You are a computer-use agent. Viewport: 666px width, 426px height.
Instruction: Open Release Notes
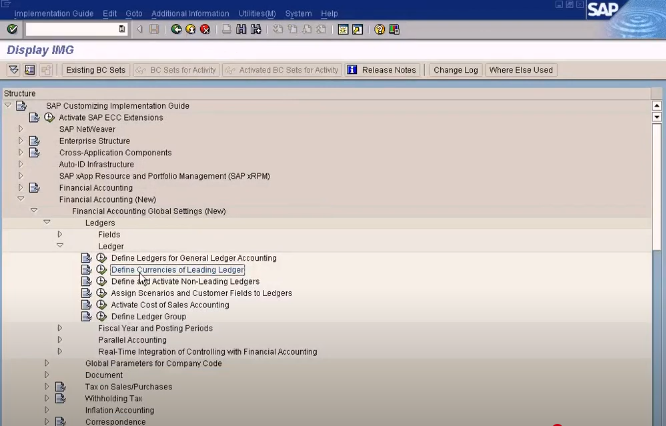point(382,70)
